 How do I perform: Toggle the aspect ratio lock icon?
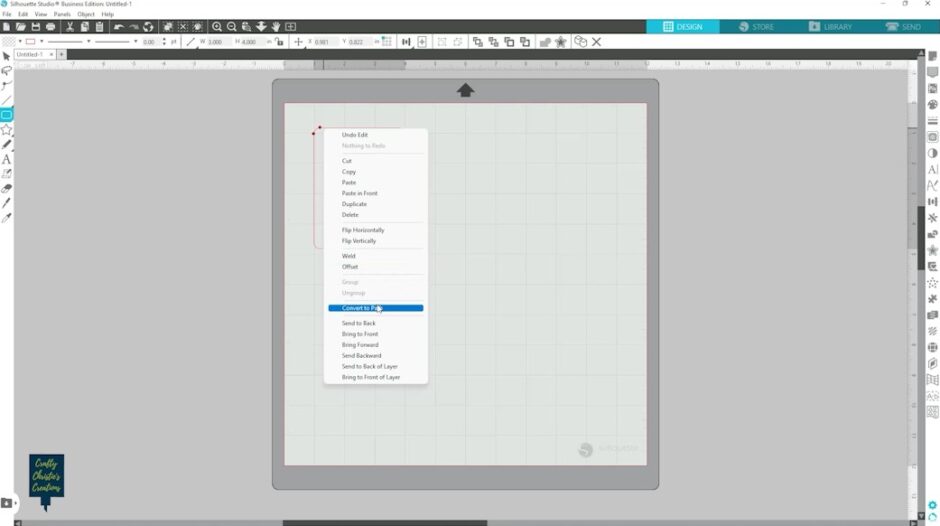pos(279,42)
